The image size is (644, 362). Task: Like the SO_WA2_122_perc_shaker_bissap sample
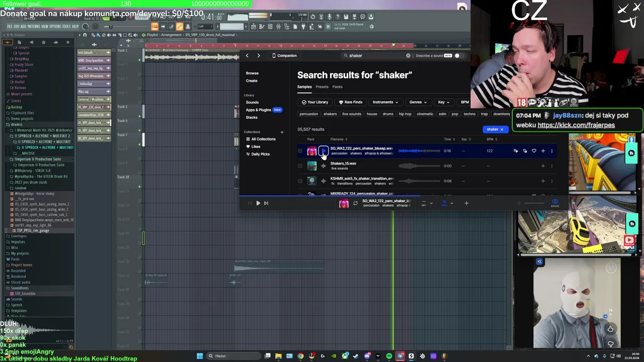(x=534, y=151)
